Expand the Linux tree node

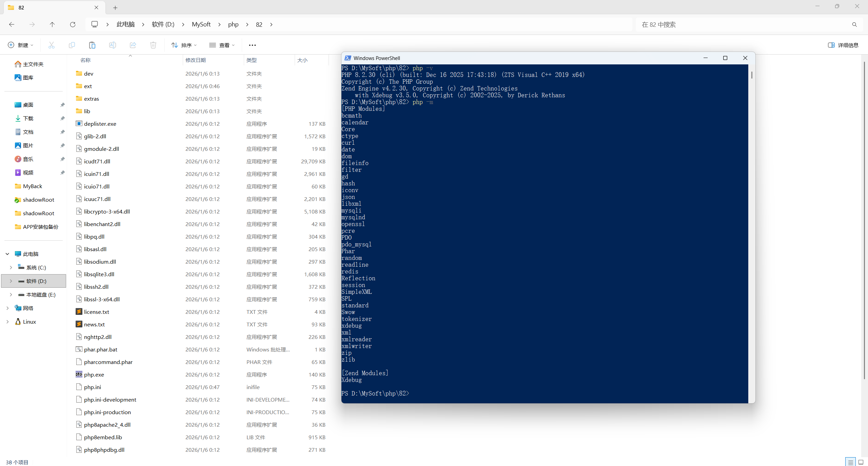tap(7, 322)
